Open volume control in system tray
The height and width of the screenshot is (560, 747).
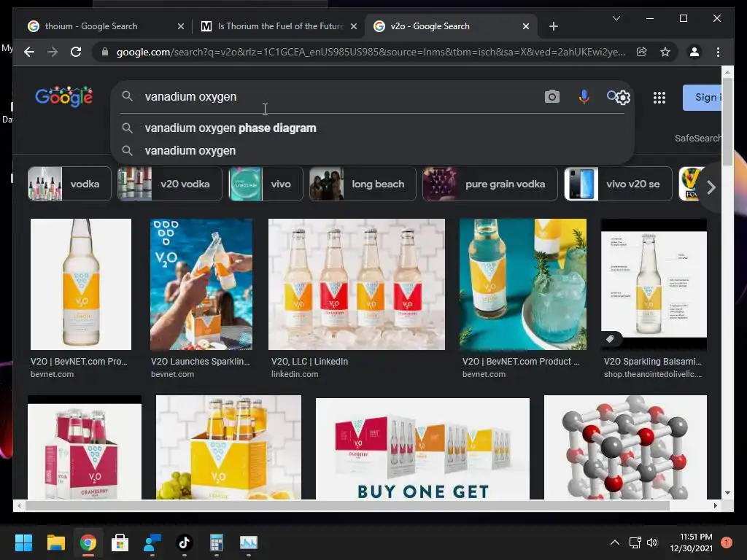[x=651, y=542]
